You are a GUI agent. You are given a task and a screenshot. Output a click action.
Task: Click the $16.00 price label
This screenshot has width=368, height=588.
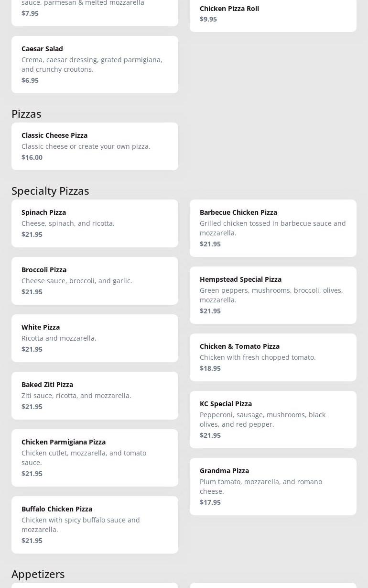32,157
